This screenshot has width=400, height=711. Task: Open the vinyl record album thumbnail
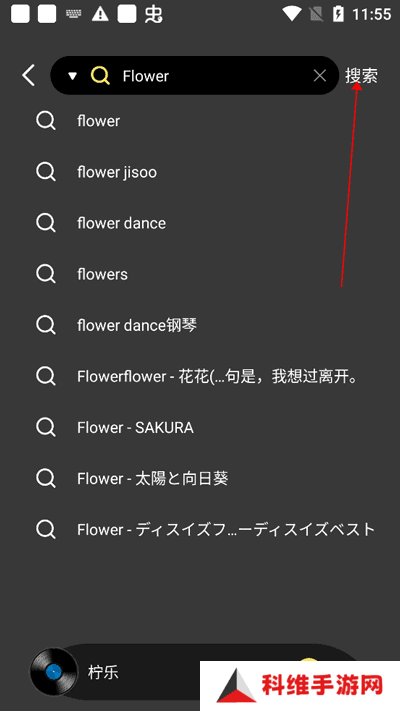(x=54, y=672)
